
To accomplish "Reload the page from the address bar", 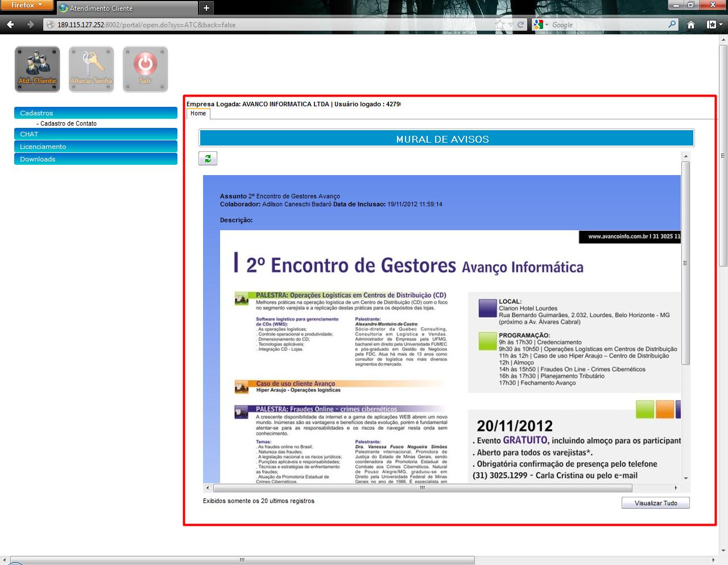I will pos(520,25).
